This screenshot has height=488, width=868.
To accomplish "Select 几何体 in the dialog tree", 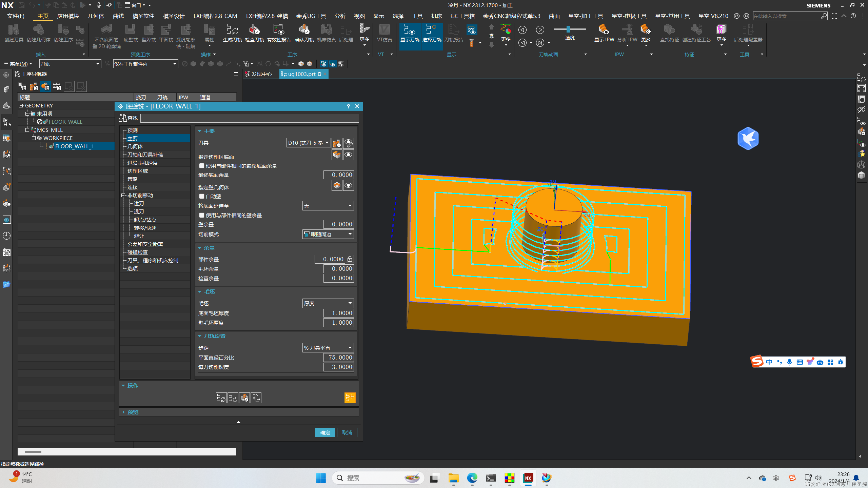I will (x=135, y=146).
